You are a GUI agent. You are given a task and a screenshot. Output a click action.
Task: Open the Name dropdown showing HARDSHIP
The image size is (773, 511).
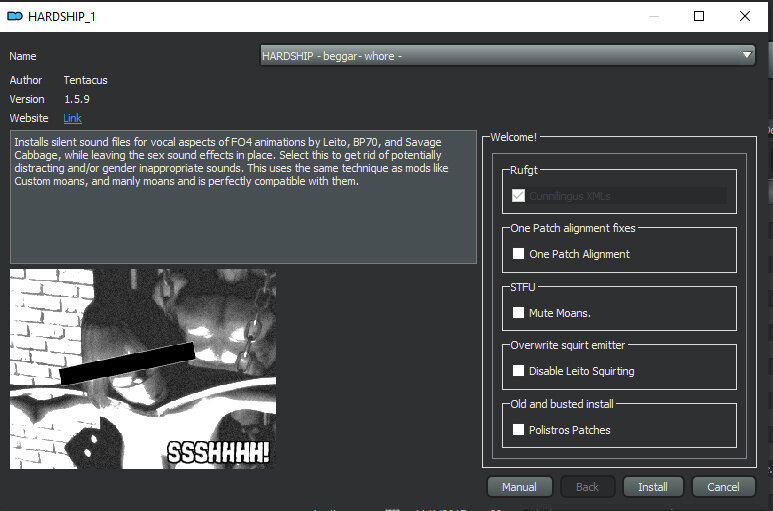pos(507,56)
